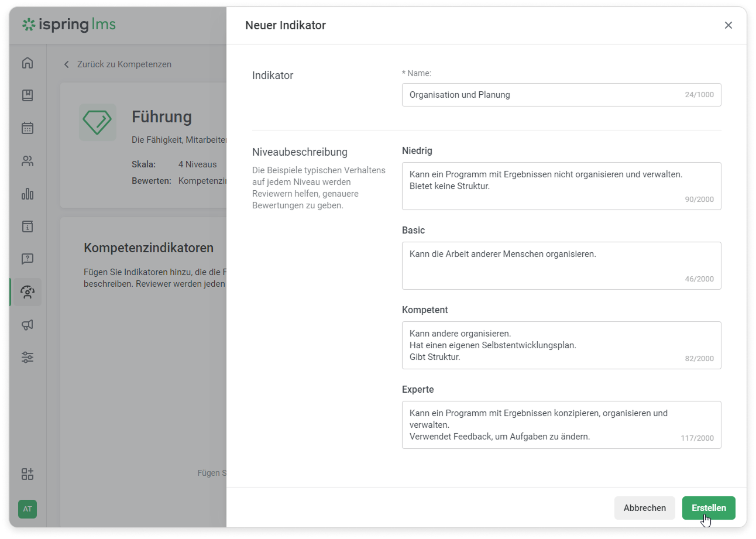Click the AT user avatar
Screen dimensions: 756x539
(x=28, y=509)
